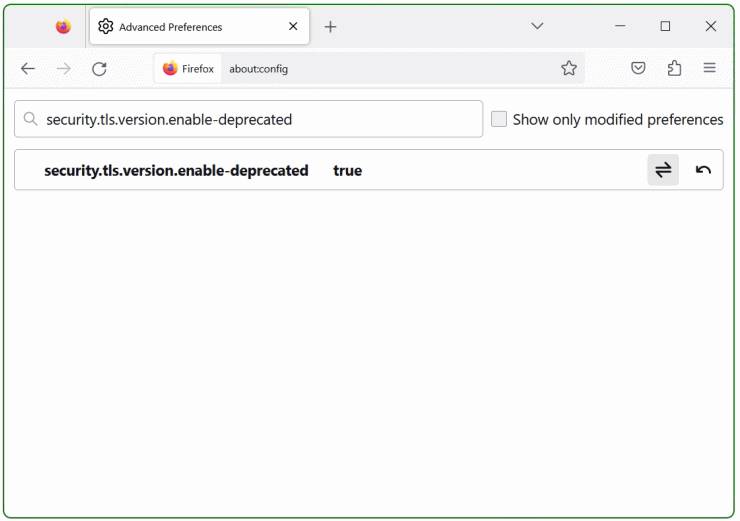Viewport: 740px width, 521px height.
Task: Select the Advanced Preferences tab
Action: (x=199, y=26)
